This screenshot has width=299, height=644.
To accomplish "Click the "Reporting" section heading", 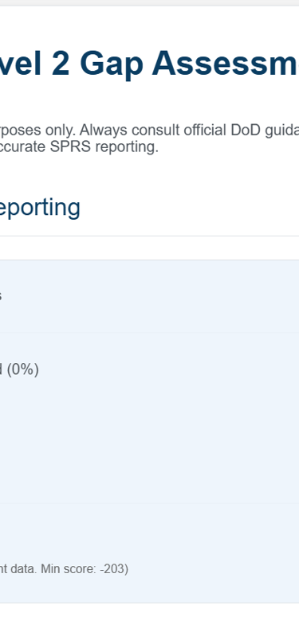I will coord(40,208).
